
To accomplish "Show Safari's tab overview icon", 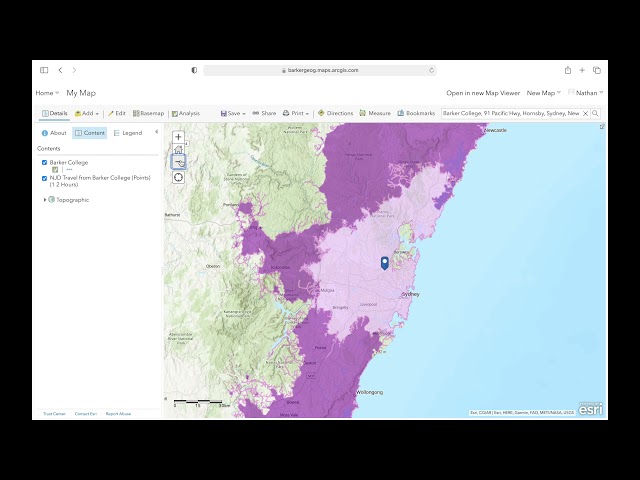I will click(597, 70).
